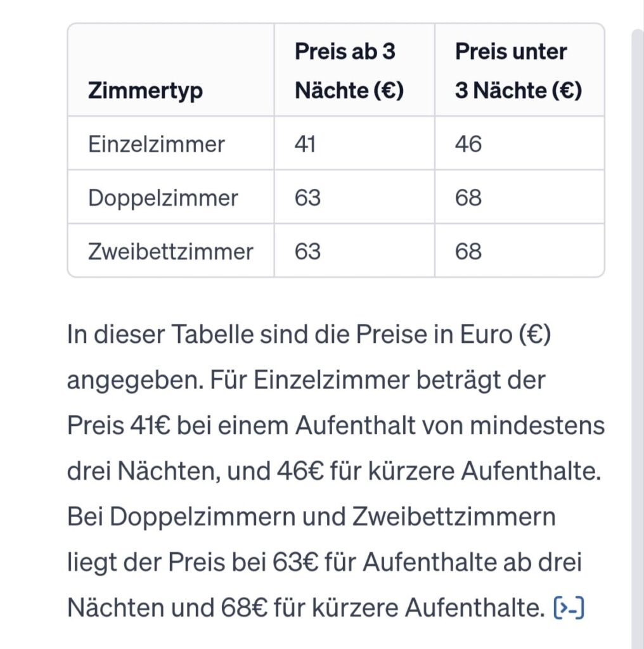Open the code analysis icon after the paragraph
The image size is (644, 649).
[569, 608]
